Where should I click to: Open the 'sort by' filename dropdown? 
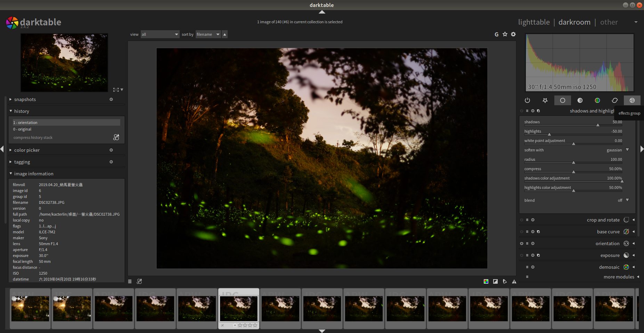(208, 34)
